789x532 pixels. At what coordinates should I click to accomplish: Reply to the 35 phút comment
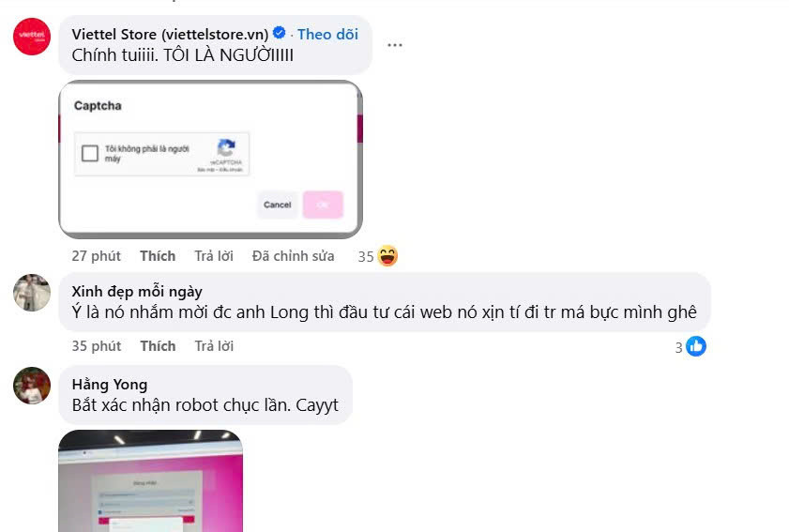tap(214, 346)
